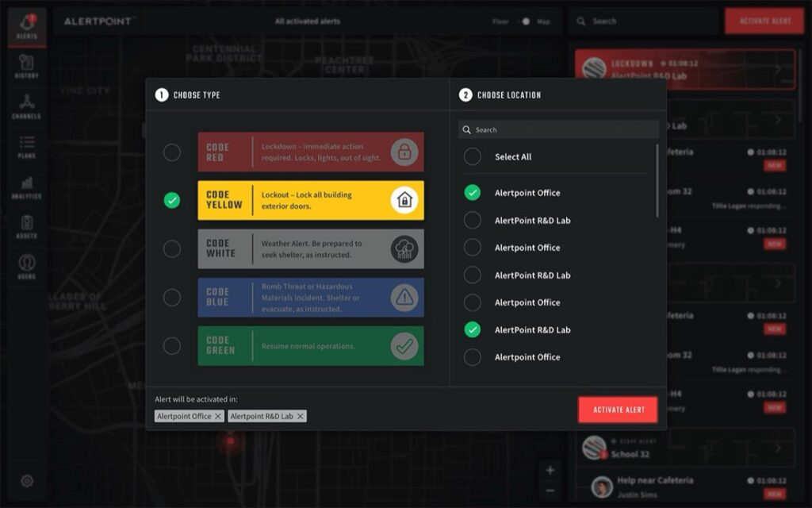Expand the Lockdown alert card chevron
This screenshot has width=812, height=508.
tap(778, 69)
